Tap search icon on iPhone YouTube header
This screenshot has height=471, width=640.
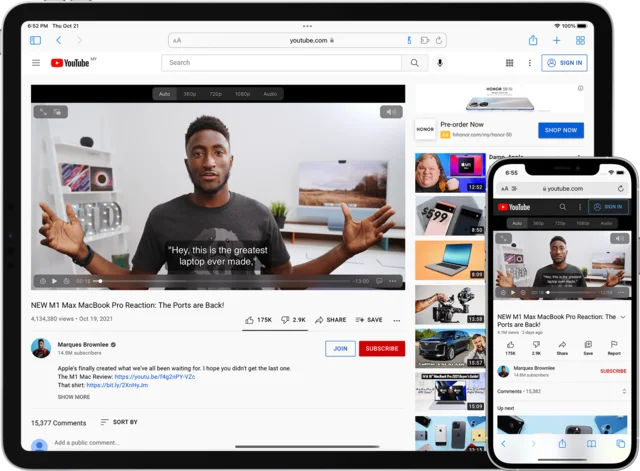coord(562,207)
